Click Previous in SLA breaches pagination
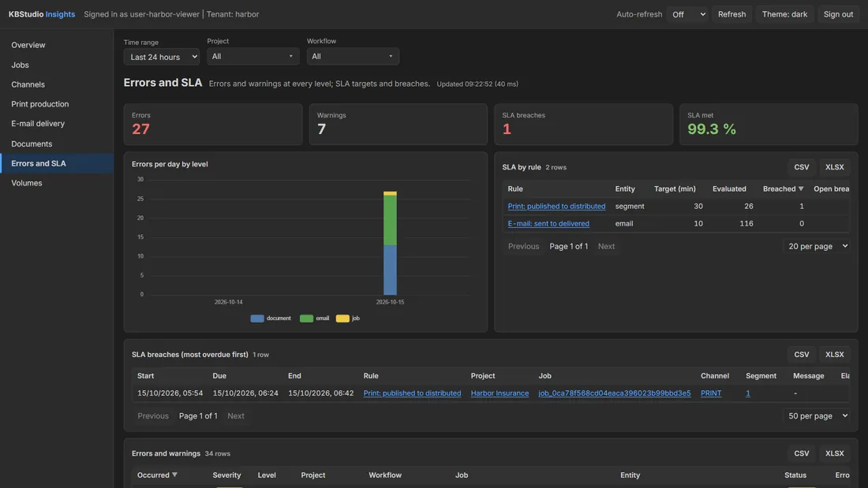 (153, 416)
